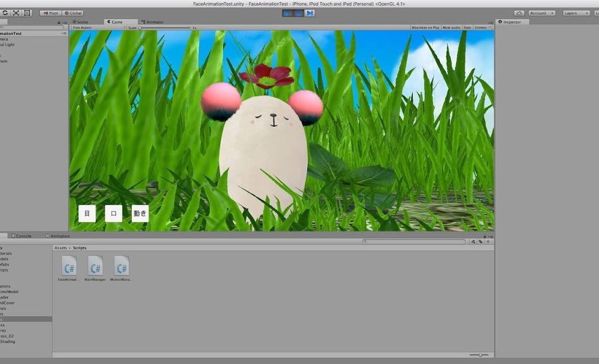Switch to the Scene tab

coord(80,22)
